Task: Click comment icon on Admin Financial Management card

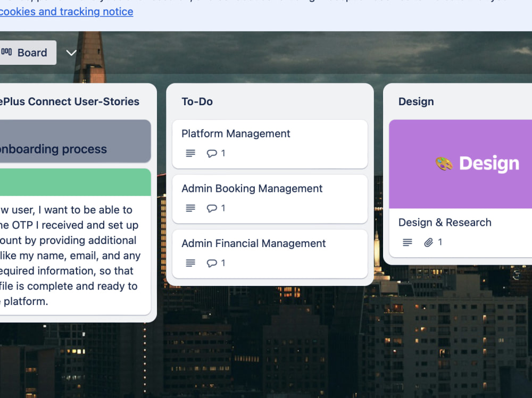Action: 212,263
